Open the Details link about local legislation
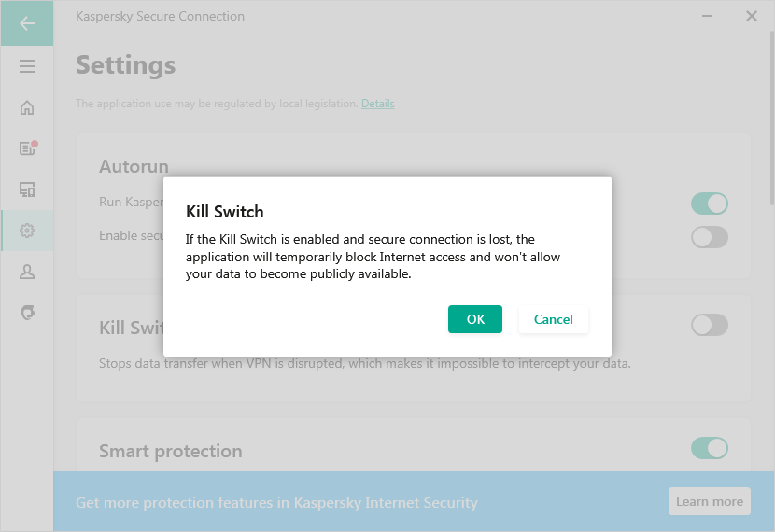775x532 pixels. point(378,104)
